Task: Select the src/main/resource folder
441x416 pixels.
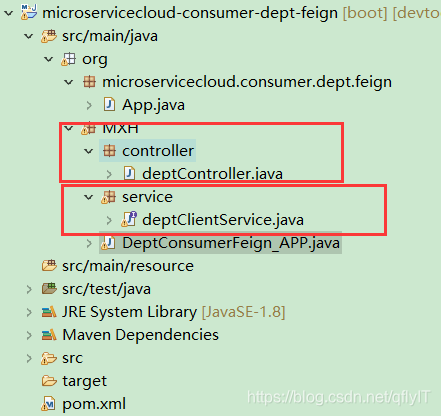Action: (128, 266)
